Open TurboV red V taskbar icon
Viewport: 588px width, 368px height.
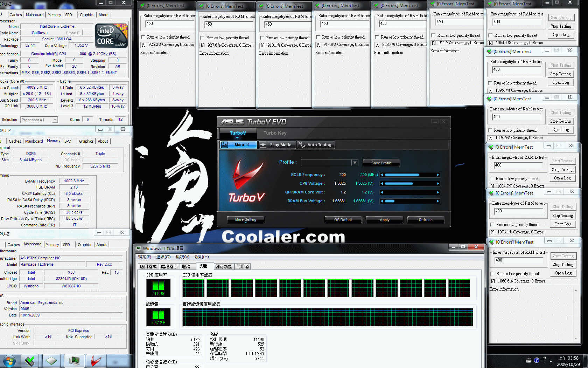click(96, 361)
